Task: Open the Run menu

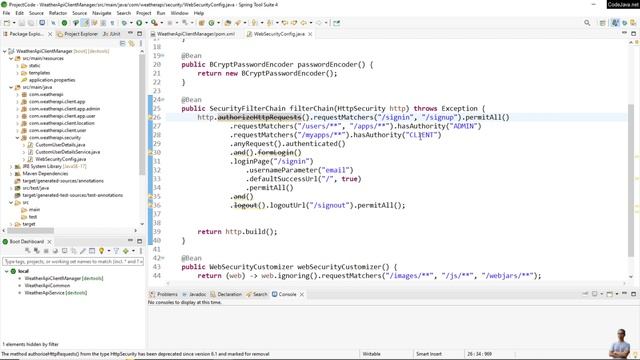Action: click(161, 13)
